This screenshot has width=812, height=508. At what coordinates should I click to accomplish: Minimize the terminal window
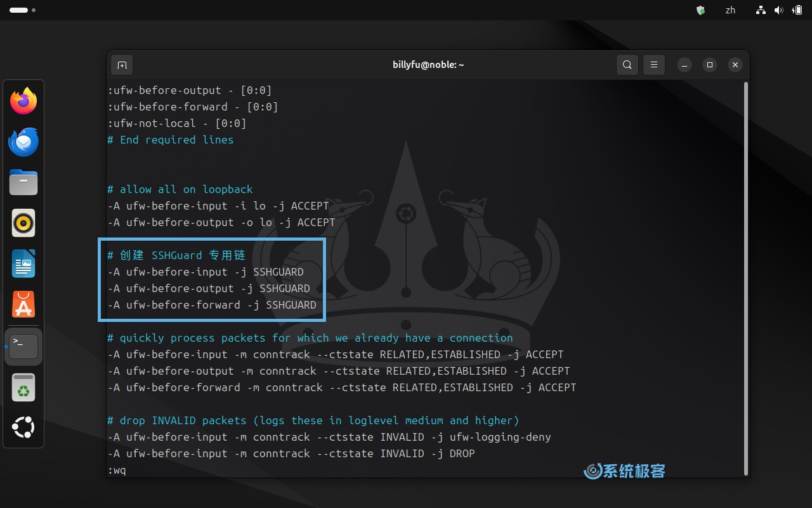(x=684, y=65)
